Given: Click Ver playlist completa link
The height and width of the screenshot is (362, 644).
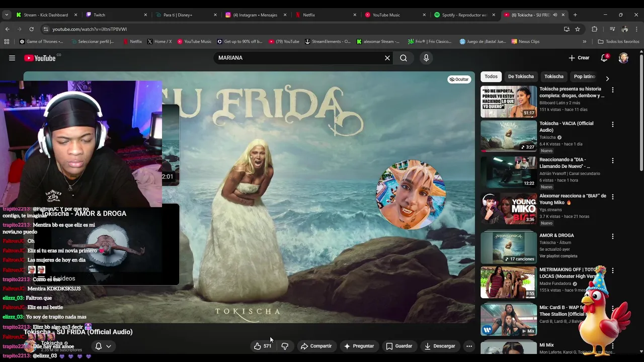Looking at the screenshot, I should 558,256.
